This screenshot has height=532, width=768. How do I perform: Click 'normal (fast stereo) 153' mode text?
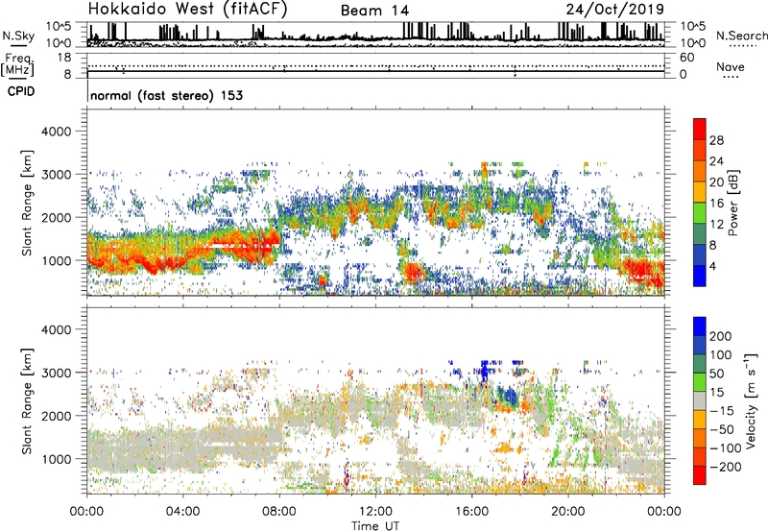coord(166,95)
